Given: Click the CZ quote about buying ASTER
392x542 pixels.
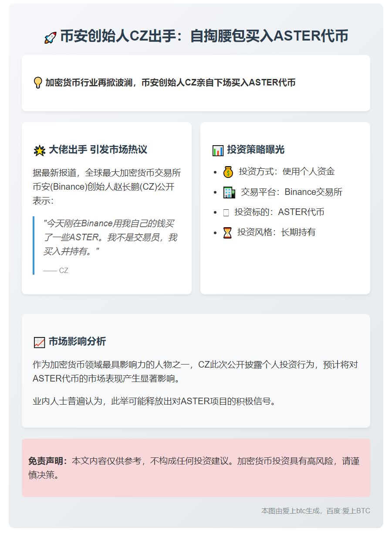Looking at the screenshot, I should pos(110,238).
